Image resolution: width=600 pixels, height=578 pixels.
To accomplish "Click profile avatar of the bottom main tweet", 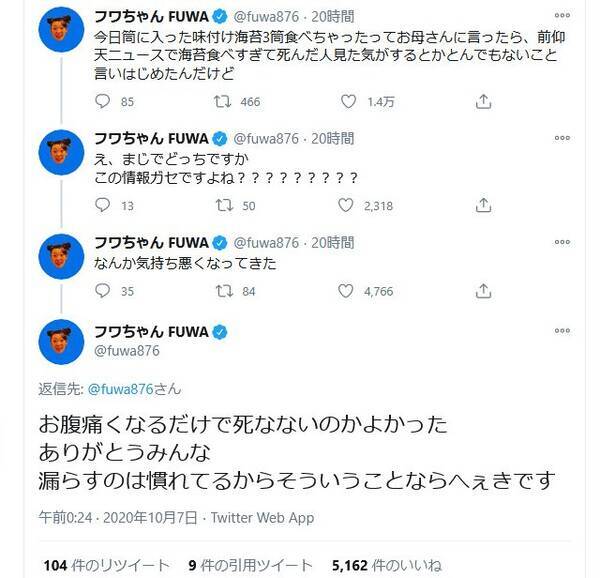I will [61, 341].
